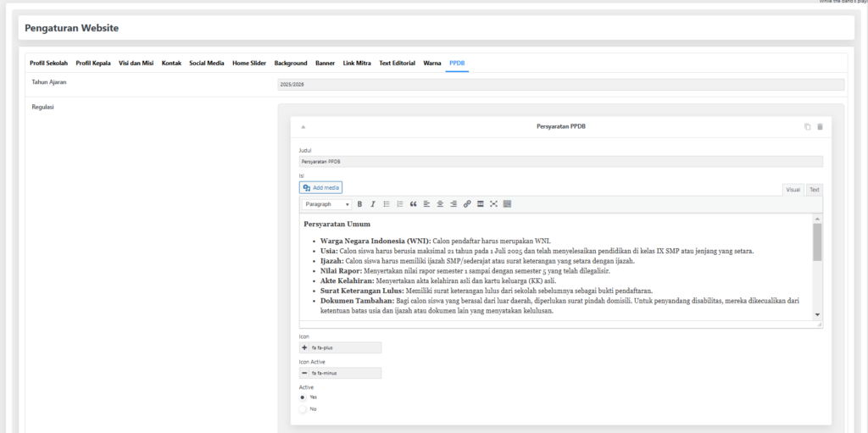Image resolution: width=868 pixels, height=433 pixels.
Task: Switch editor to Text mode
Action: 814,190
